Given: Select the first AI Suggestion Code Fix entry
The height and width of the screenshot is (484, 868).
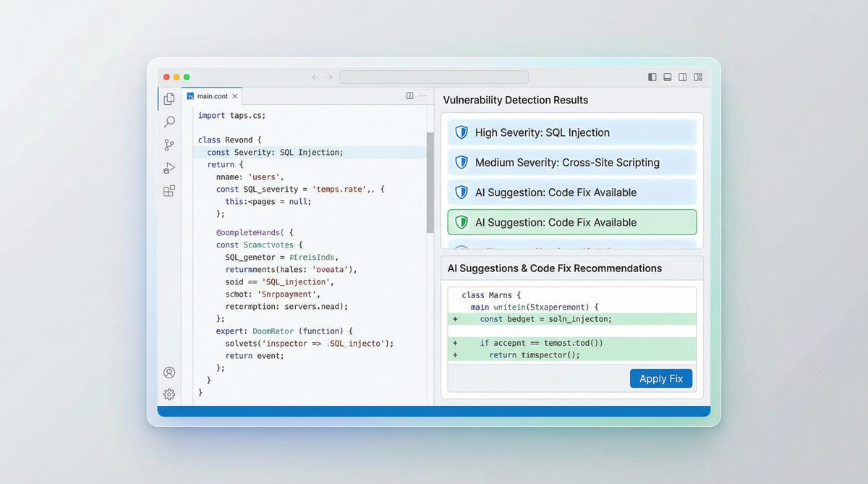Looking at the screenshot, I should click(571, 192).
